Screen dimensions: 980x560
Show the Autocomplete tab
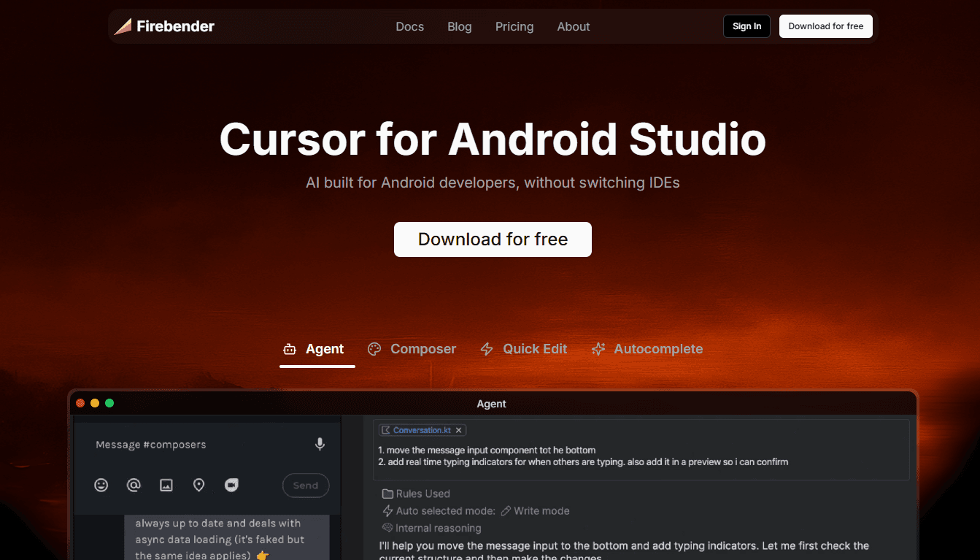(x=647, y=349)
